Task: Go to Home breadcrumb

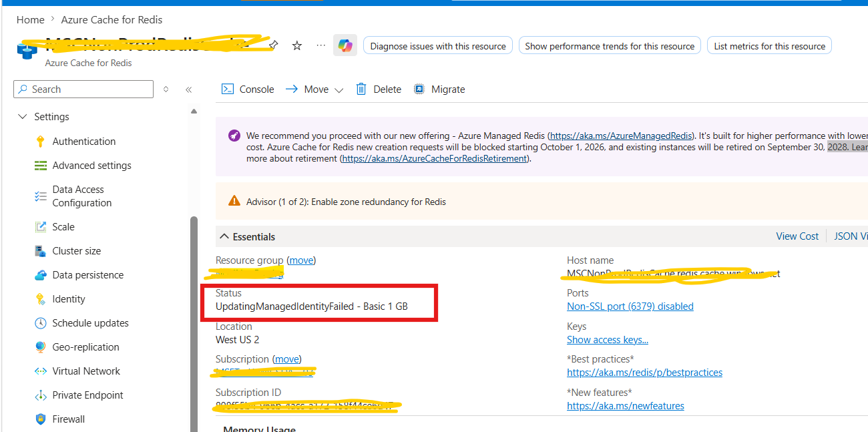Action: click(x=30, y=19)
